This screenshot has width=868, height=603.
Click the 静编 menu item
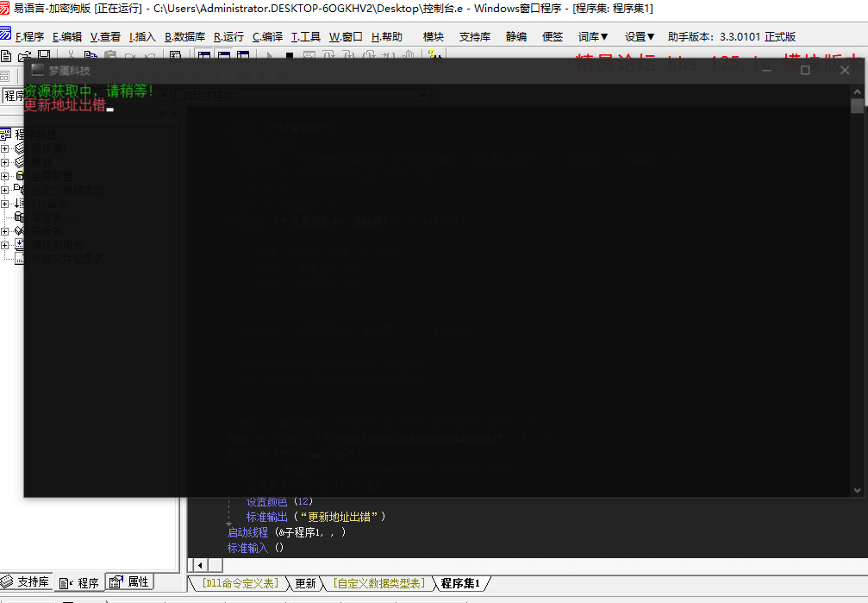(516, 36)
